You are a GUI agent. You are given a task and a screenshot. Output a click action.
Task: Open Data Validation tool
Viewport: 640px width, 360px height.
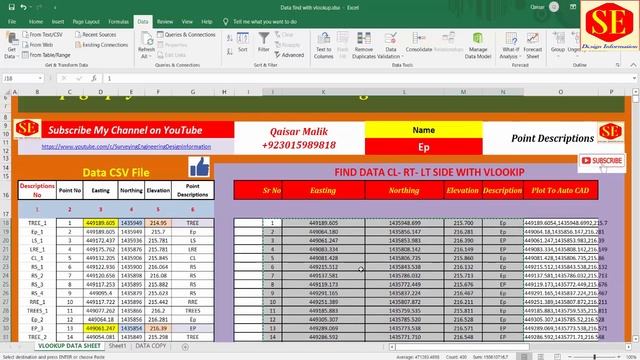click(x=391, y=45)
